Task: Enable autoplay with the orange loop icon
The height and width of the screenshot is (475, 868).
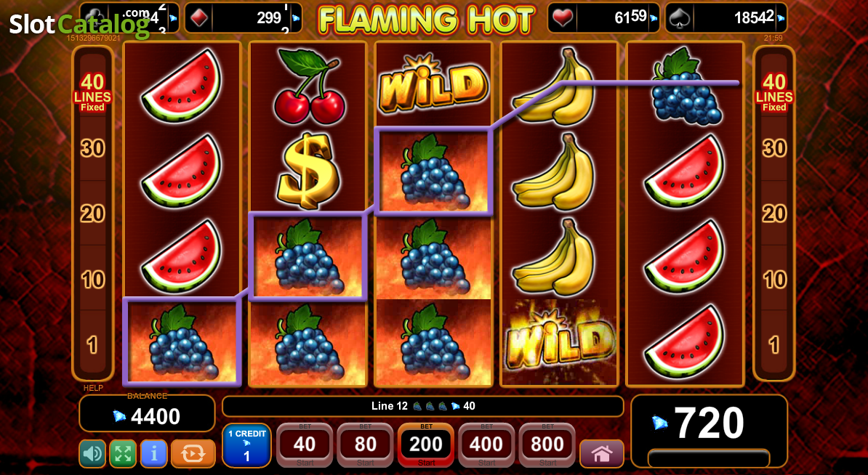Action: [x=193, y=454]
